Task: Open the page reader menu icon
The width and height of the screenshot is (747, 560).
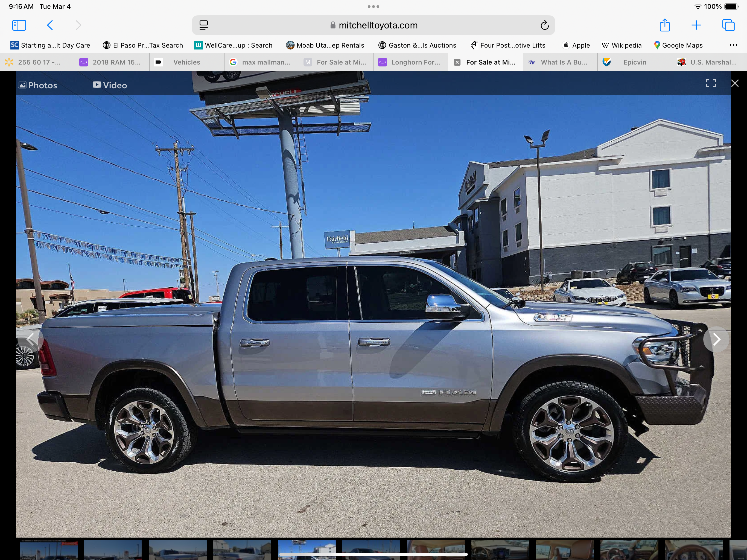Action: (x=204, y=25)
